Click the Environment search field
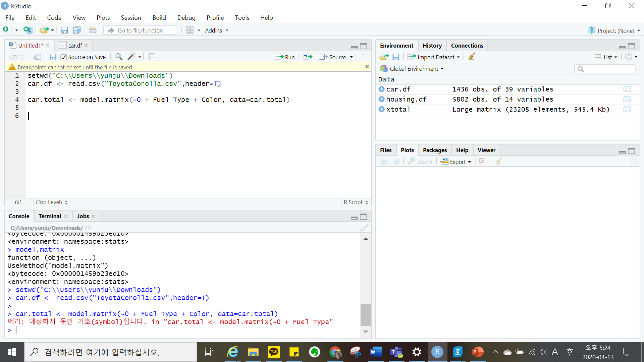The width and height of the screenshot is (644, 362). [605, 69]
